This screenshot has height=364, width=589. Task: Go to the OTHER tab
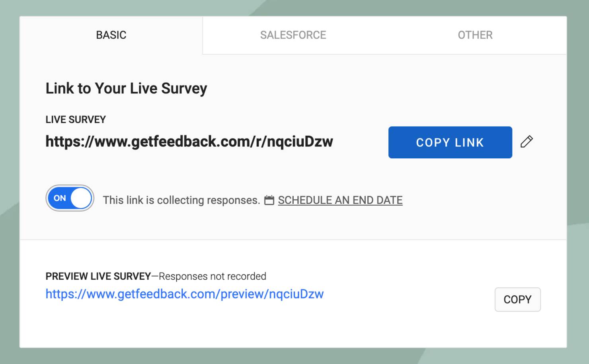pos(475,35)
